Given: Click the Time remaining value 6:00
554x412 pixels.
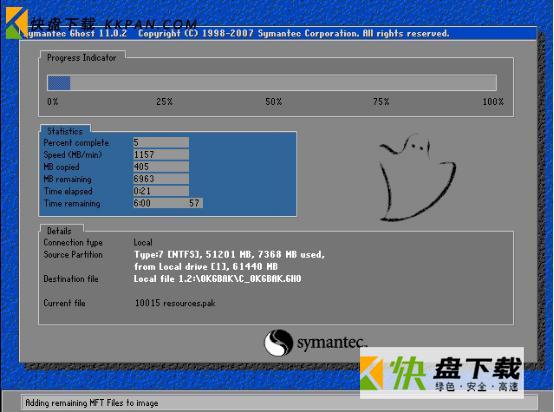Looking at the screenshot, I should tap(142, 203).
